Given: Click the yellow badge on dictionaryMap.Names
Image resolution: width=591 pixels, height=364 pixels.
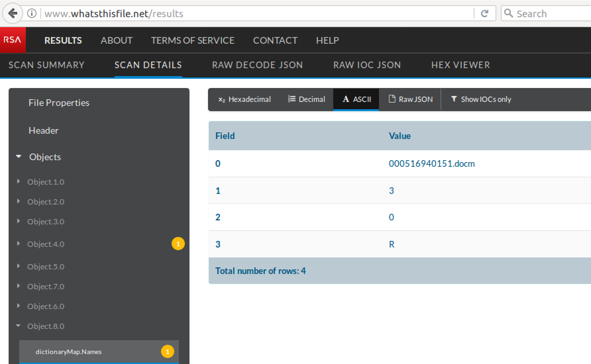Looking at the screenshot, I should coord(167,351).
